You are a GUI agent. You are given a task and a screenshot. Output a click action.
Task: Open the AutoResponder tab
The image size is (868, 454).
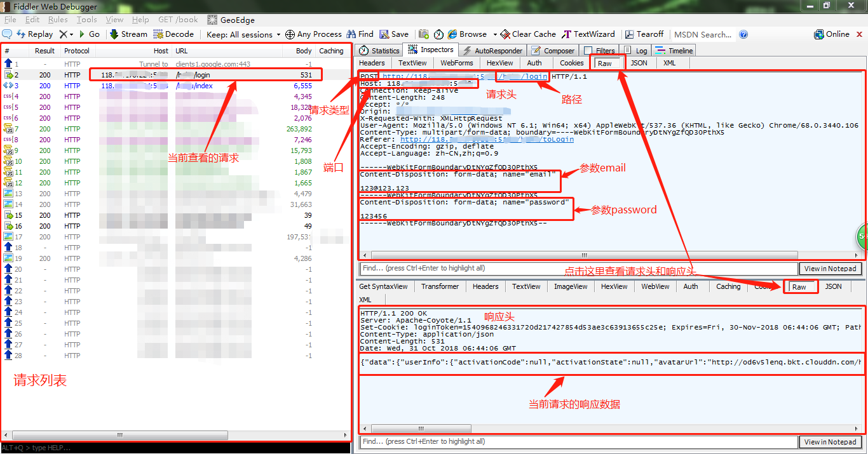point(492,51)
